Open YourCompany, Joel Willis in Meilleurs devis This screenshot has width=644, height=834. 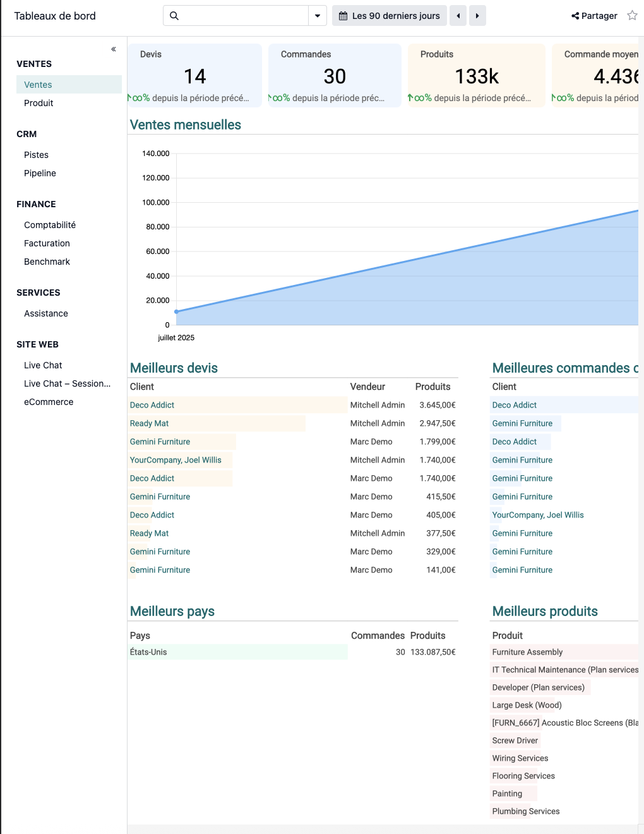coord(176,460)
